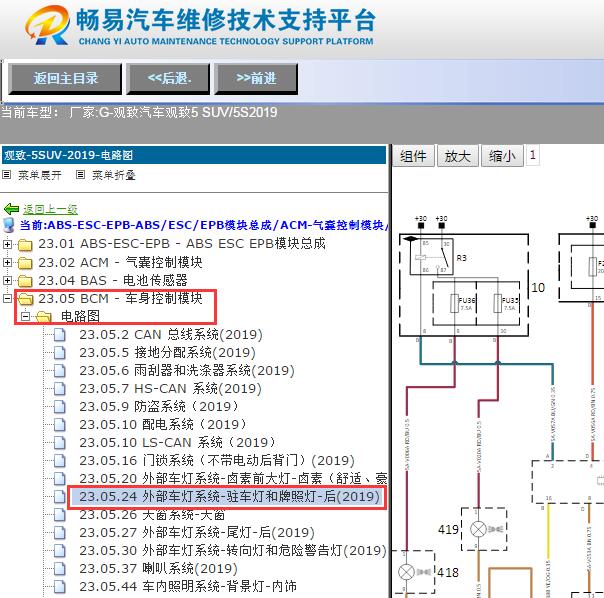Screen dimensions: 604x598
Task: Open 23.05.2 CAN 总线系统(2019) diagram
Action: tap(171, 334)
